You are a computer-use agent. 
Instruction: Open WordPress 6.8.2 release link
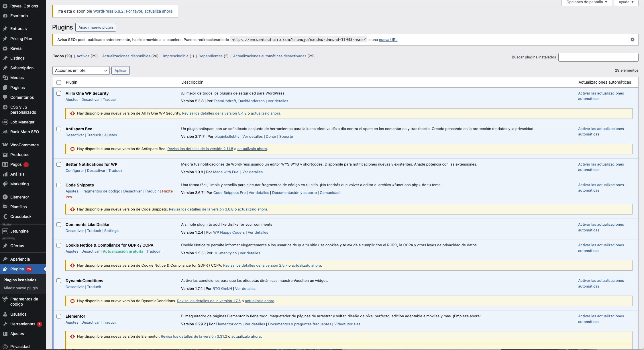pos(108,11)
